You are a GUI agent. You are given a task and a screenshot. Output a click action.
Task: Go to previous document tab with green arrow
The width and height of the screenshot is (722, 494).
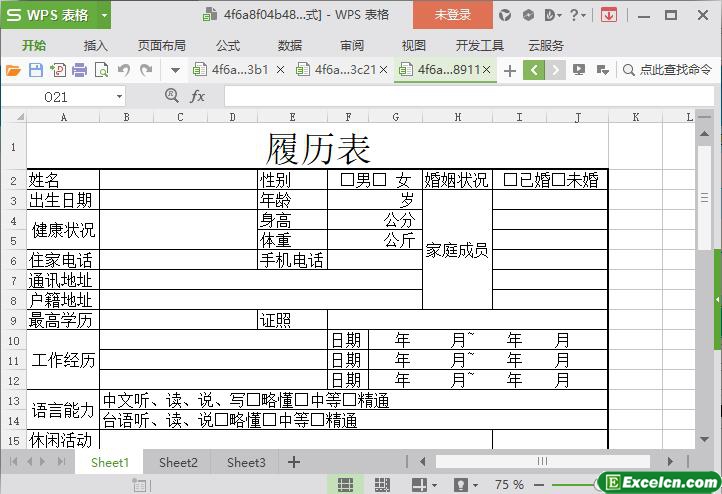coord(534,70)
